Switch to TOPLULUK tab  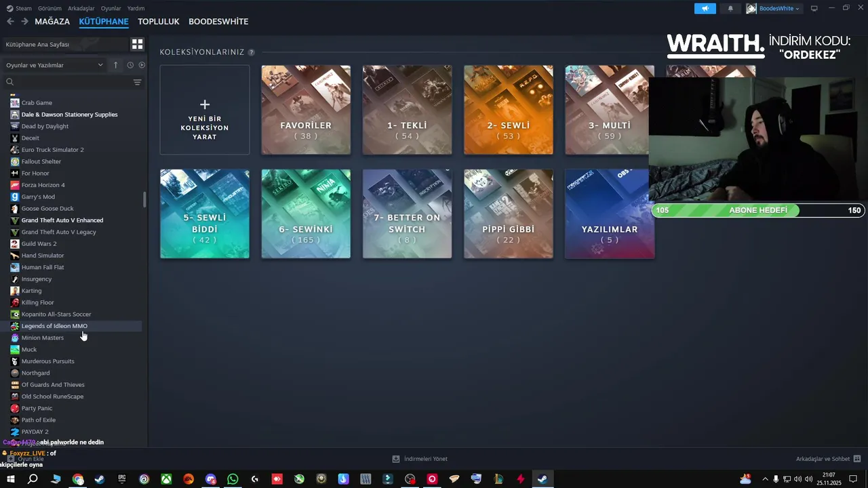[x=159, y=22]
